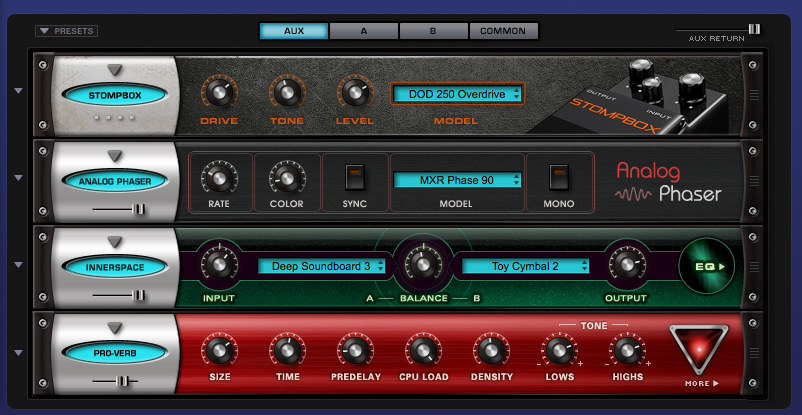This screenshot has width=802, height=415.
Task: Click the Stompbox LEVEL knob
Action: 354,93
